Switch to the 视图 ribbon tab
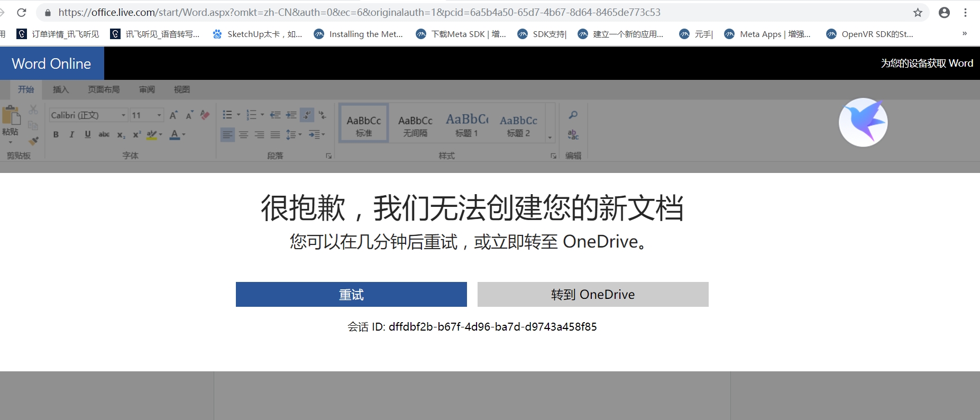This screenshot has height=420, width=980. [182, 89]
